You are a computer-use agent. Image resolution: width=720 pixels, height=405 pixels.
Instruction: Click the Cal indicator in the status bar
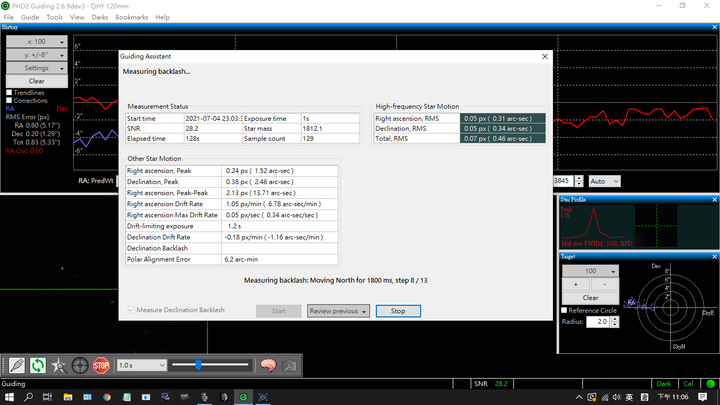coord(688,383)
